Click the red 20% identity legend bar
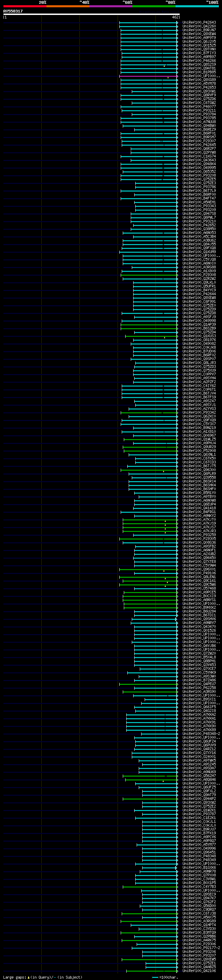 click(25, 6)
